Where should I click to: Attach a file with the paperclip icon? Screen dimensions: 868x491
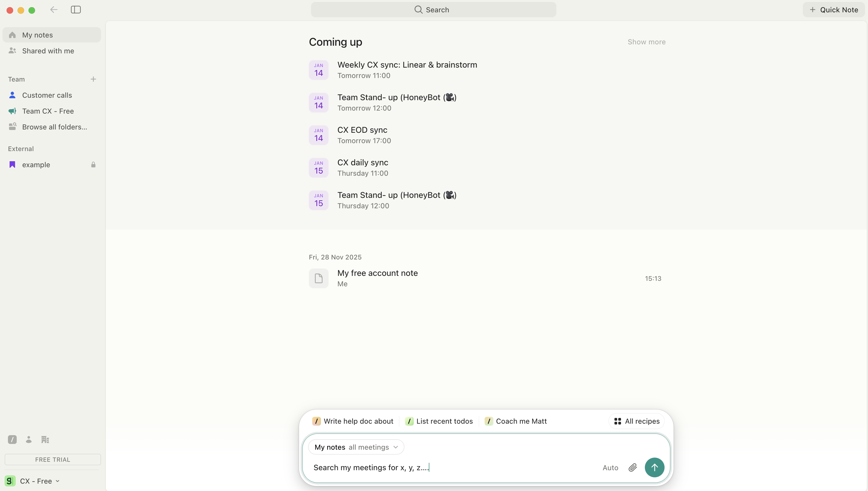pos(633,467)
